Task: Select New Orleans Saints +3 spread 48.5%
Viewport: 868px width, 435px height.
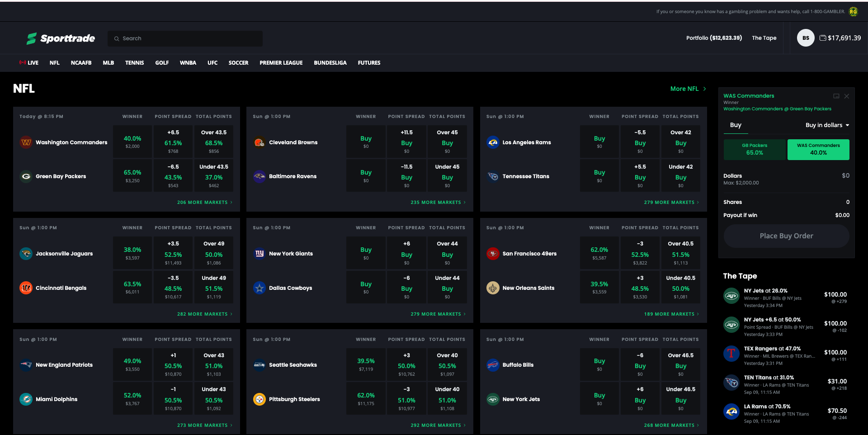Action: coord(640,287)
